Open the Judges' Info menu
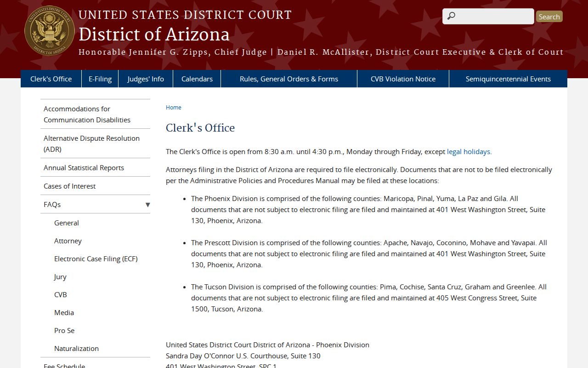588x368 pixels. point(146,79)
